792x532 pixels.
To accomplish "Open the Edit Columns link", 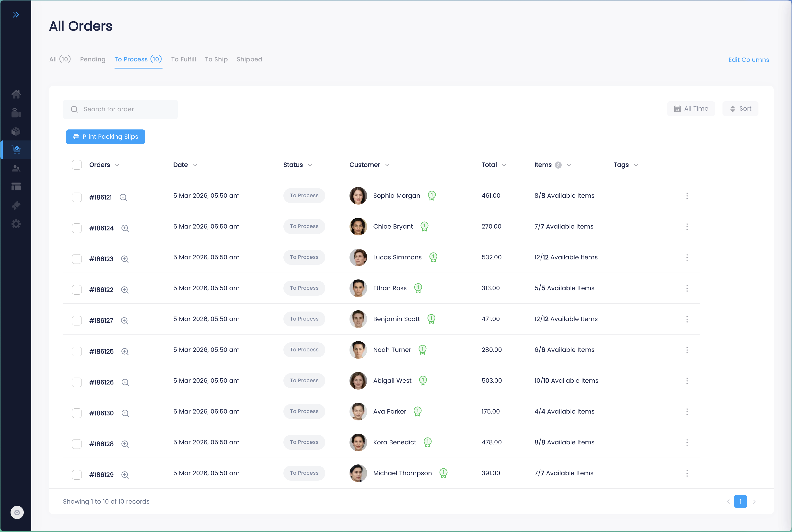I will point(748,60).
